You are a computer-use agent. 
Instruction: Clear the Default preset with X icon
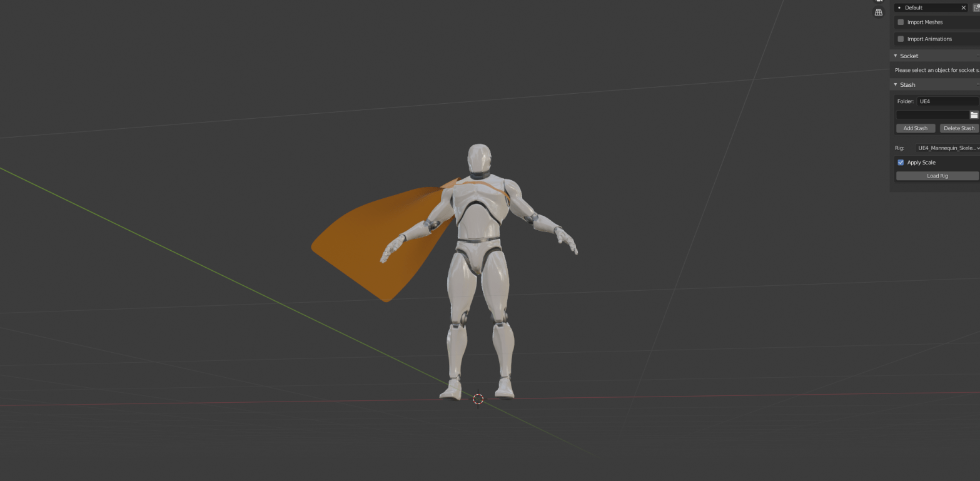click(963, 8)
